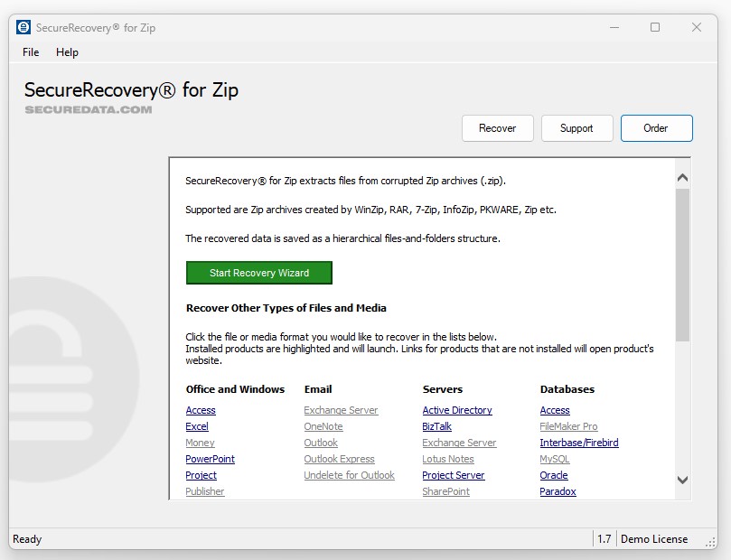731x560 pixels.
Task: Click Undelete for Outlook link
Action: click(x=350, y=475)
